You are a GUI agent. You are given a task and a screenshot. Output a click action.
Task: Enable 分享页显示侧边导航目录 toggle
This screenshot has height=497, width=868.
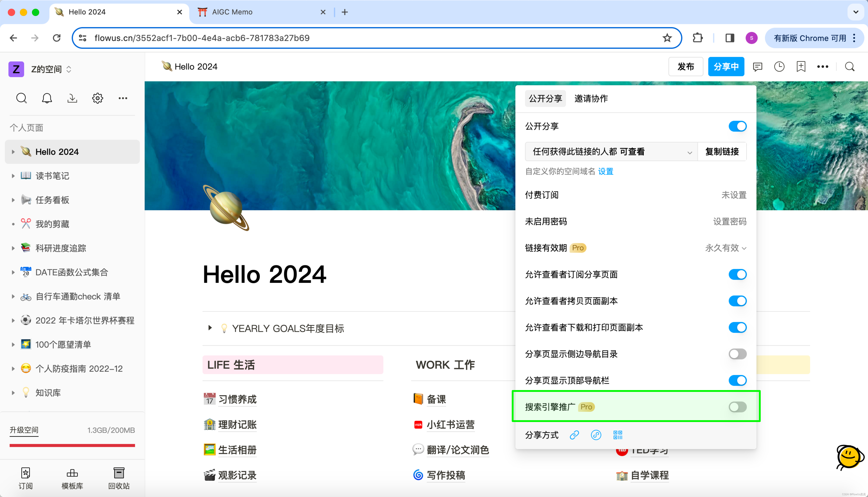click(737, 354)
